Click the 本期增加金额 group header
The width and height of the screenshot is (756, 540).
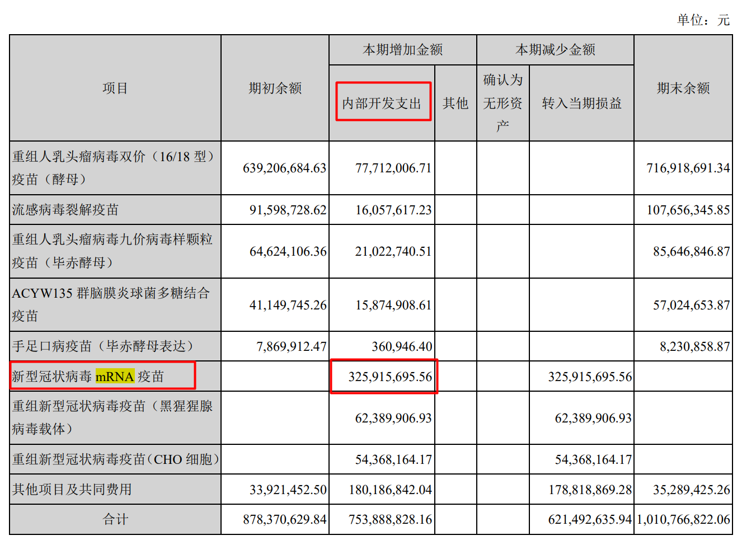point(403,50)
